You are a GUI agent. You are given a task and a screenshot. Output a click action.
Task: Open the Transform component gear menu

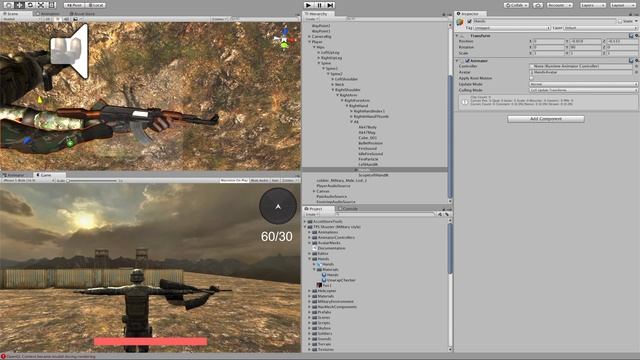click(636, 36)
